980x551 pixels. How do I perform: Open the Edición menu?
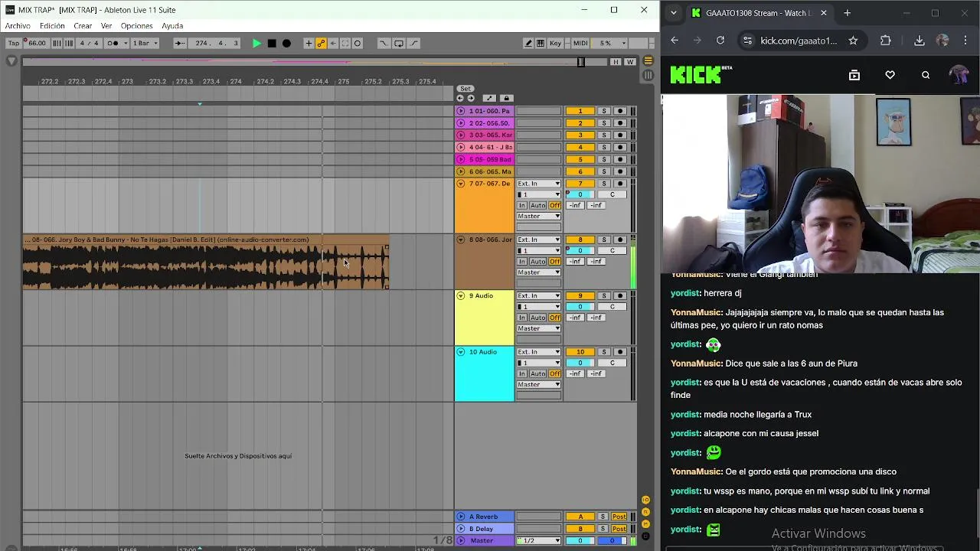52,26
